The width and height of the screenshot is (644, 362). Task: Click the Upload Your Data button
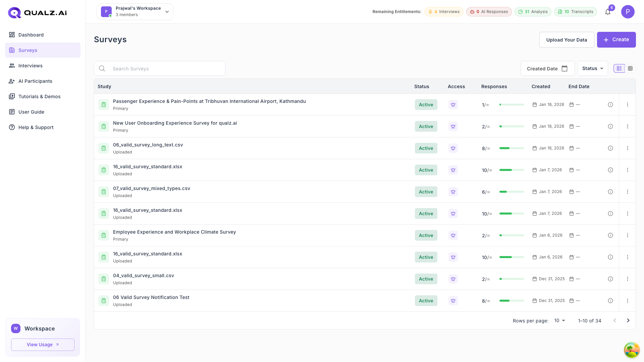coord(567,40)
